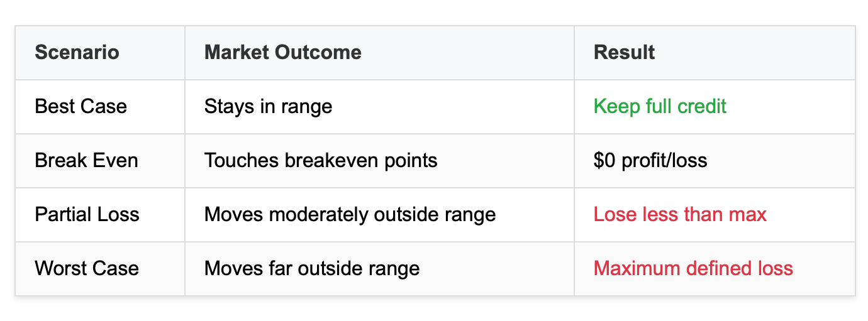
Task: Click the Scenario column header
Action: [x=100, y=53]
